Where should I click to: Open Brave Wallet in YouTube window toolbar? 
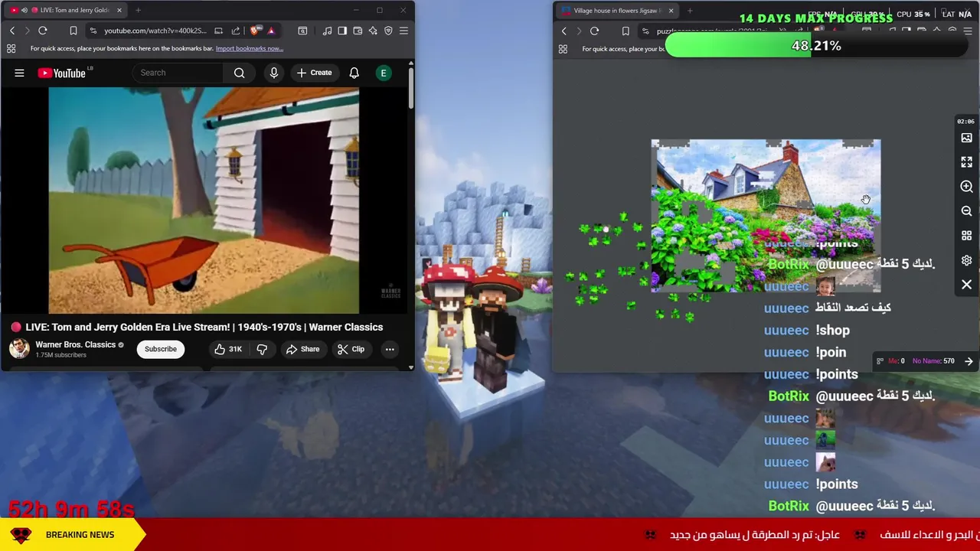[x=358, y=31]
